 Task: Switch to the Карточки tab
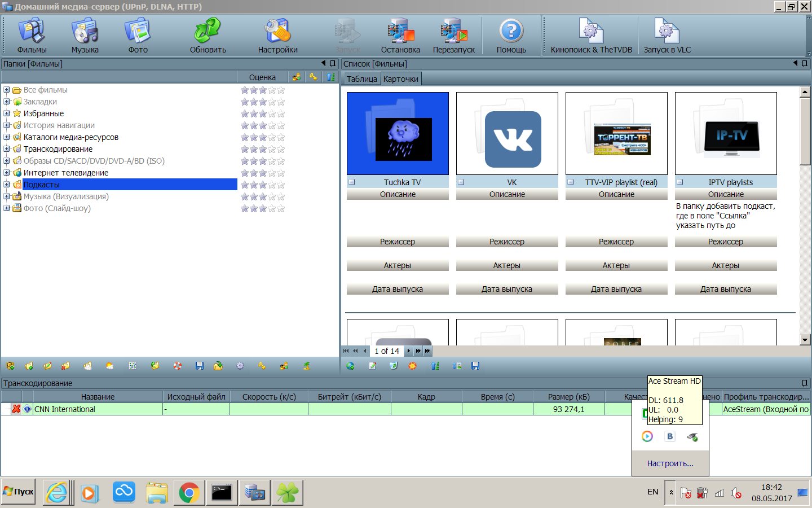(x=401, y=79)
